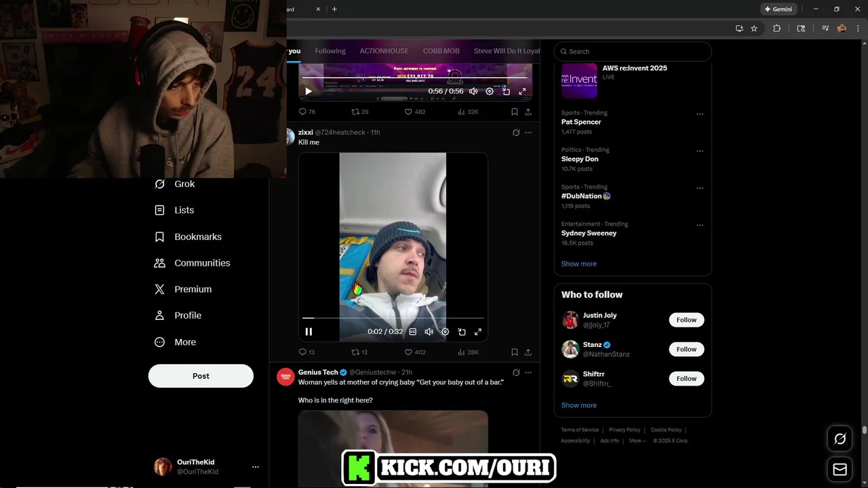Switch to the AC7IONHOUSE tab

pyautogui.click(x=384, y=51)
